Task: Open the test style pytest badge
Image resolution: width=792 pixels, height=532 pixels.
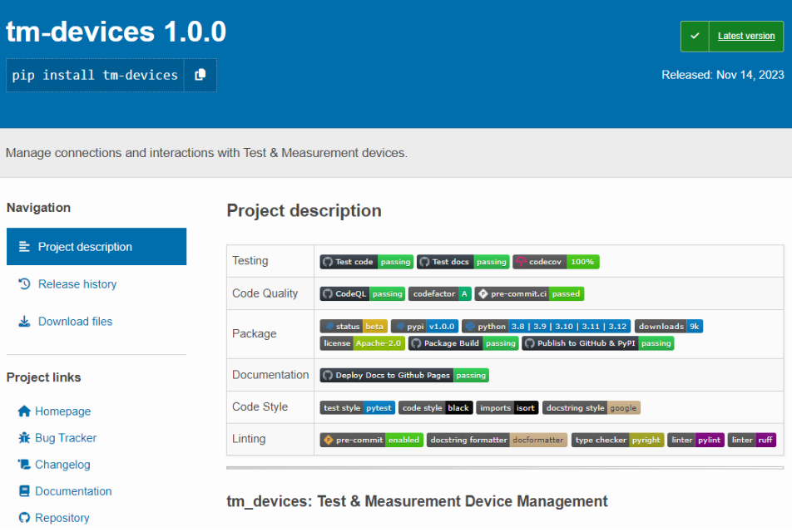Action: pos(358,408)
